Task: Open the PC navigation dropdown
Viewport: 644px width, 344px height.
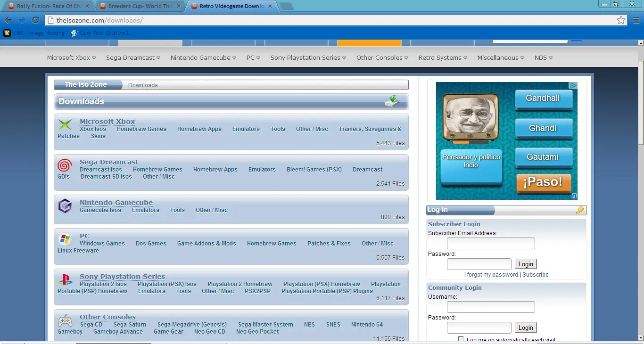Action: click(253, 57)
